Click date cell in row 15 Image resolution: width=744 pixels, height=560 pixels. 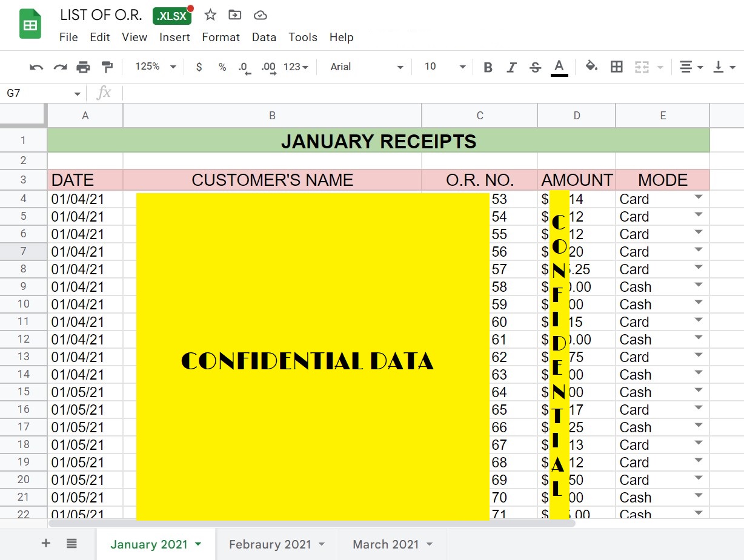pyautogui.click(x=85, y=392)
